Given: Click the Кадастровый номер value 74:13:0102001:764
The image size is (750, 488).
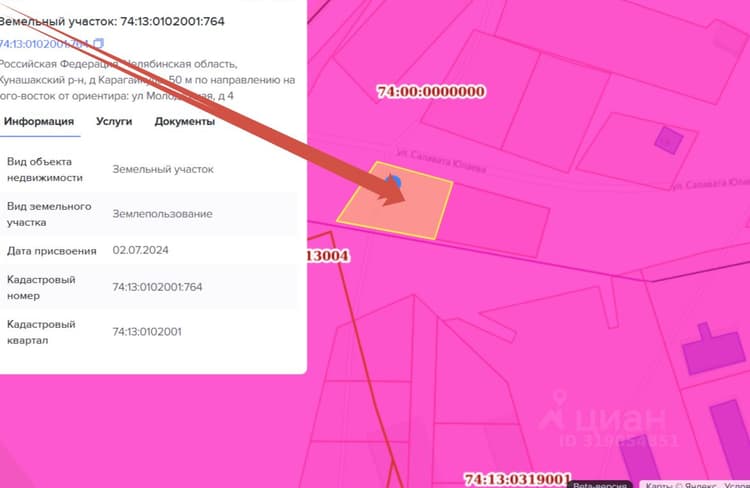Looking at the screenshot, I should [157, 287].
